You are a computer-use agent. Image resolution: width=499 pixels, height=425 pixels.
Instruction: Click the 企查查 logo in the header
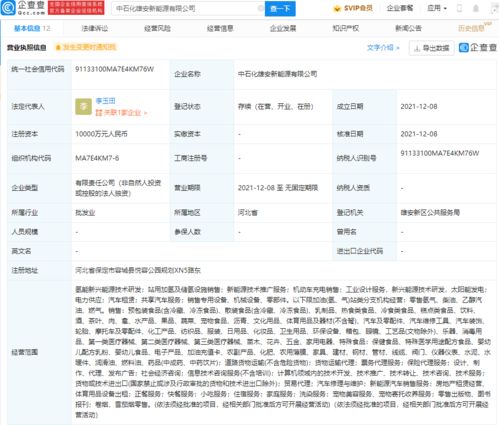[x=23, y=8]
